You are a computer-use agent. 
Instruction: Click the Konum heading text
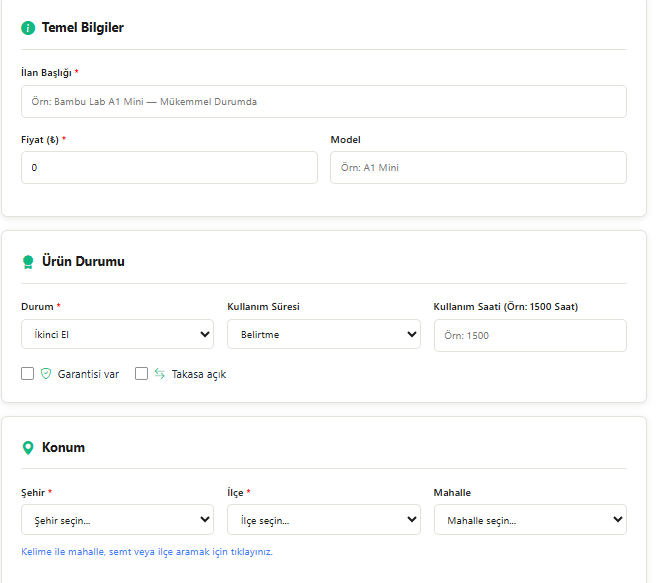point(63,447)
